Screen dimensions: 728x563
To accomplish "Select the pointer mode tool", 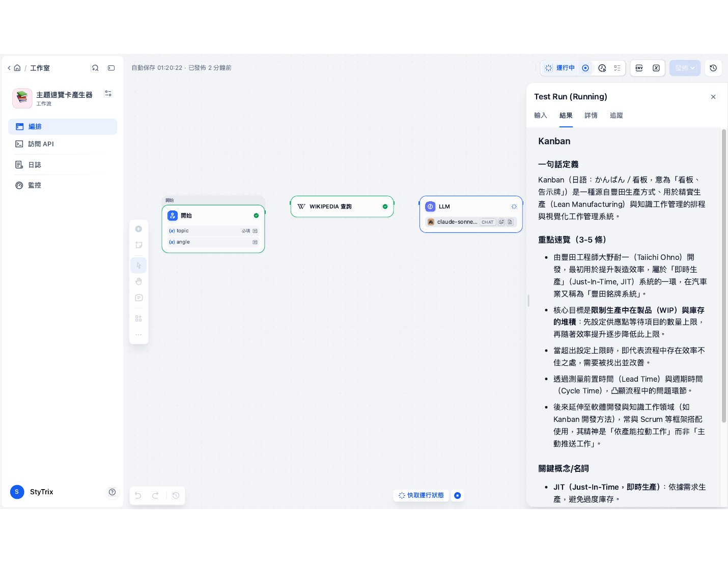I will click(138, 265).
